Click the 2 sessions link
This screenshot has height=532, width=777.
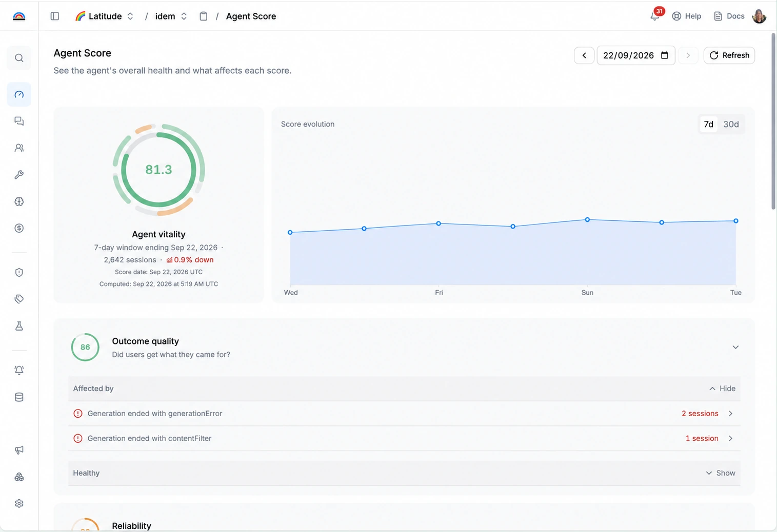point(700,414)
